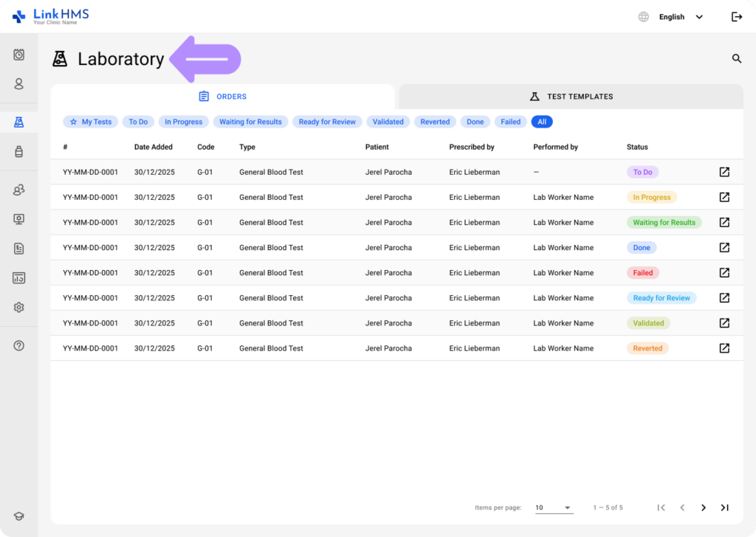The width and height of the screenshot is (756, 537).
Task: Select the Orders tab
Action: pos(223,97)
